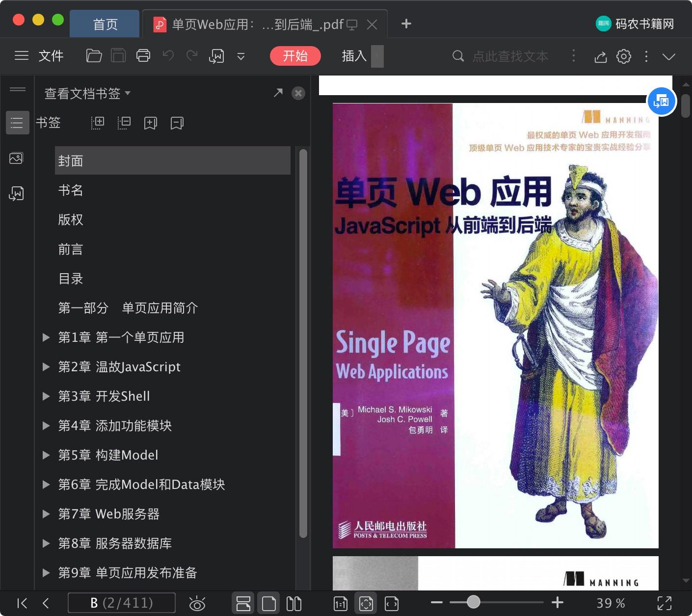Screen dimensions: 692x616
Task: Expand 第5章 构建Model
Action: [x=46, y=455]
